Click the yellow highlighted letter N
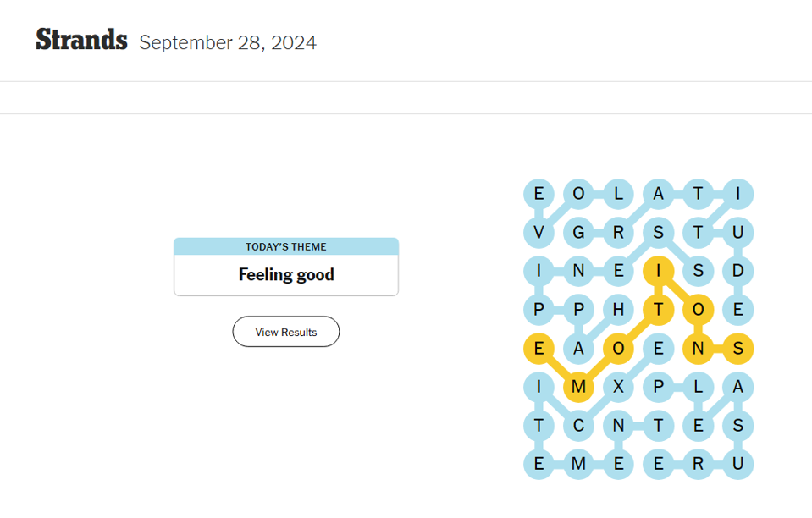 698,348
